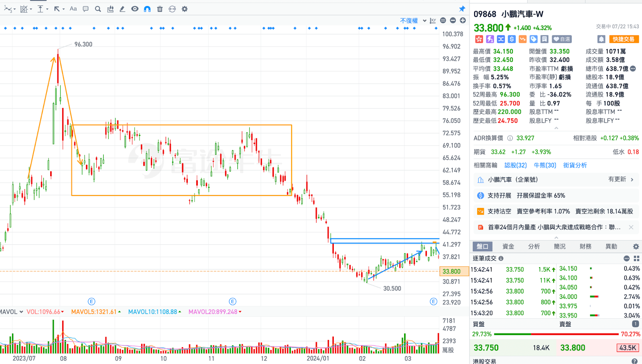This screenshot has height=364, width=642.
Task: Select the arrow annotation tool
Action: (x=57, y=9)
